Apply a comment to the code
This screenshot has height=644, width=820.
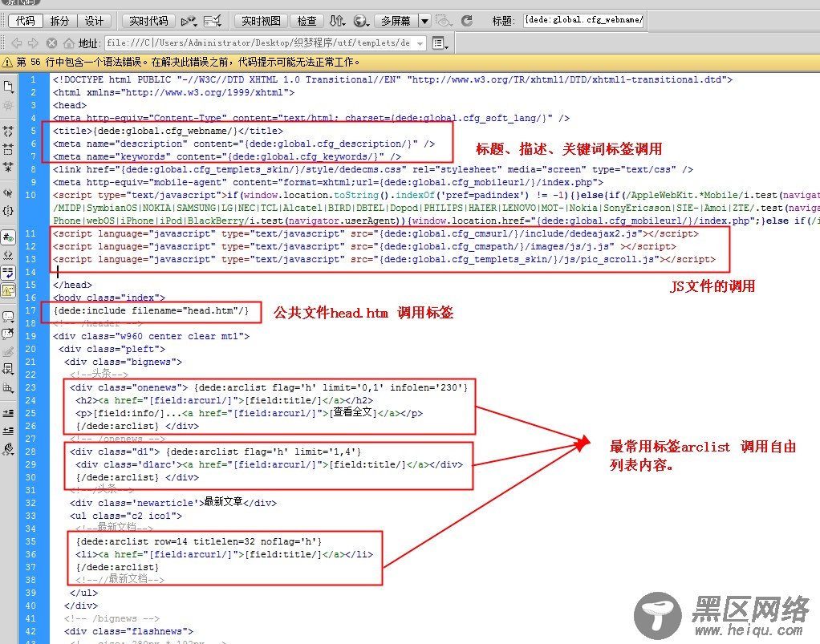[x=8, y=316]
